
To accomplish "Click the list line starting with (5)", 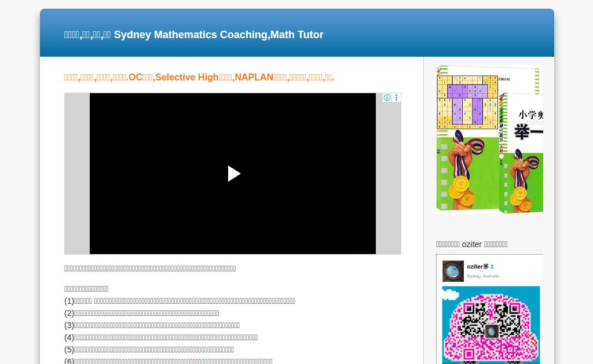I will 149,350.
